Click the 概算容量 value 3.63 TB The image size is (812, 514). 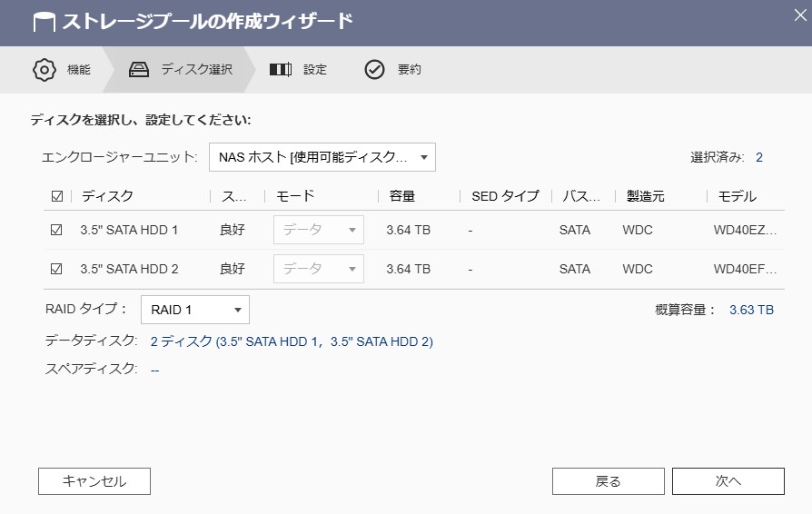751,310
